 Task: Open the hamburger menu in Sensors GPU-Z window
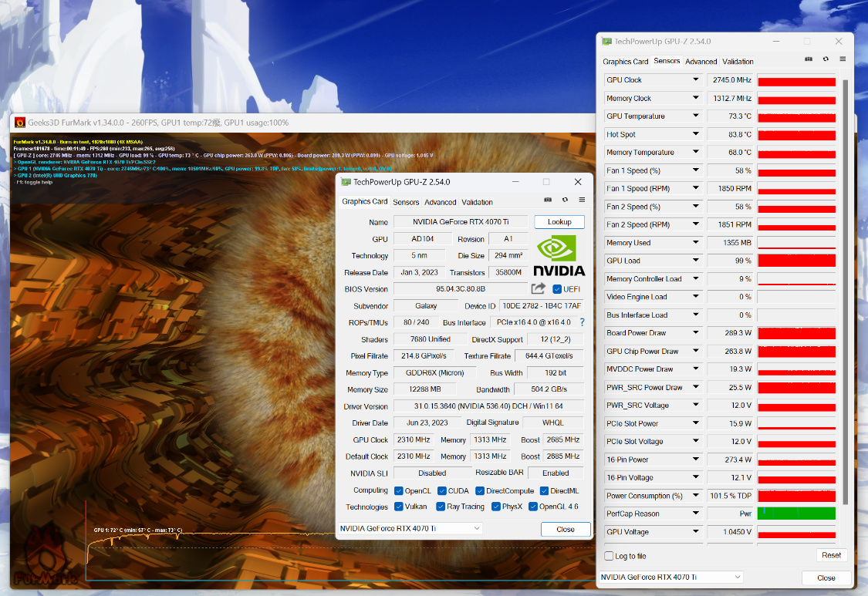843,59
